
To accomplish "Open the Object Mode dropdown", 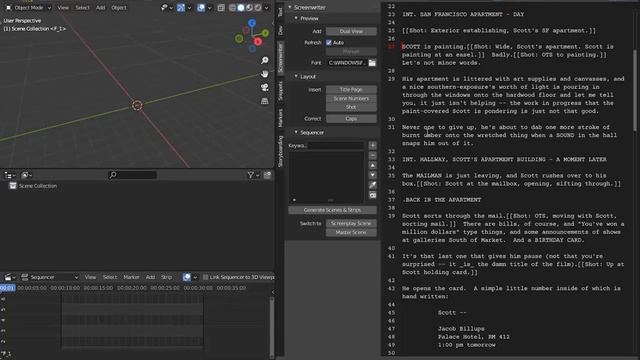I will pos(28,7).
